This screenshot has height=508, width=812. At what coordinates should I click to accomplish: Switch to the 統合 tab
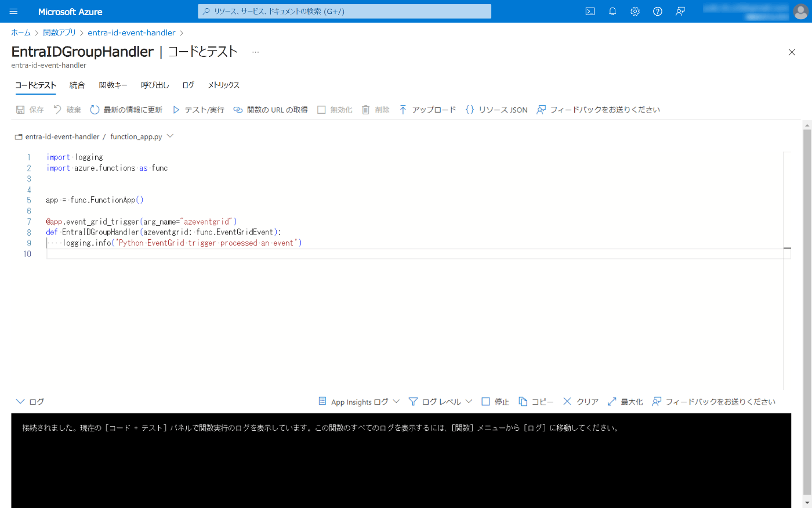(77, 85)
